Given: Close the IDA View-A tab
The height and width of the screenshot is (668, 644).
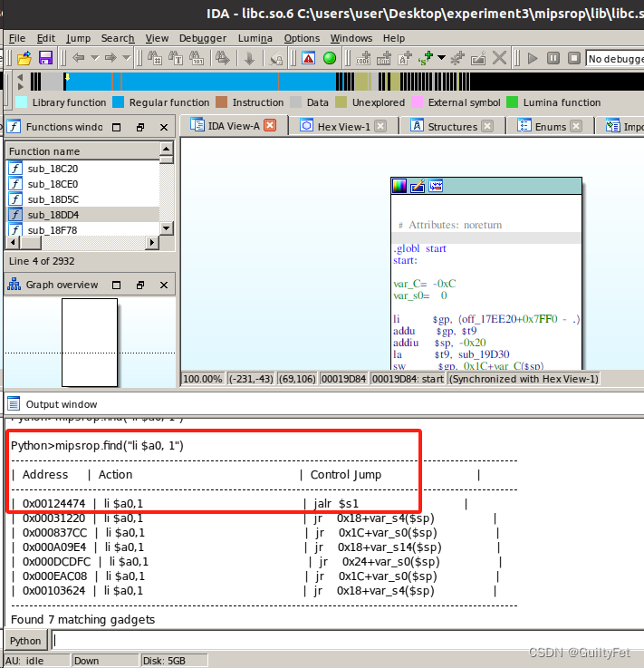Looking at the screenshot, I should (270, 125).
